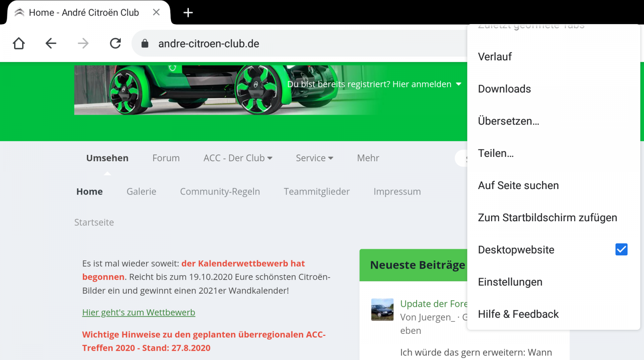Choose Teilen… menu entry
This screenshot has width=644, height=360.
point(553,153)
